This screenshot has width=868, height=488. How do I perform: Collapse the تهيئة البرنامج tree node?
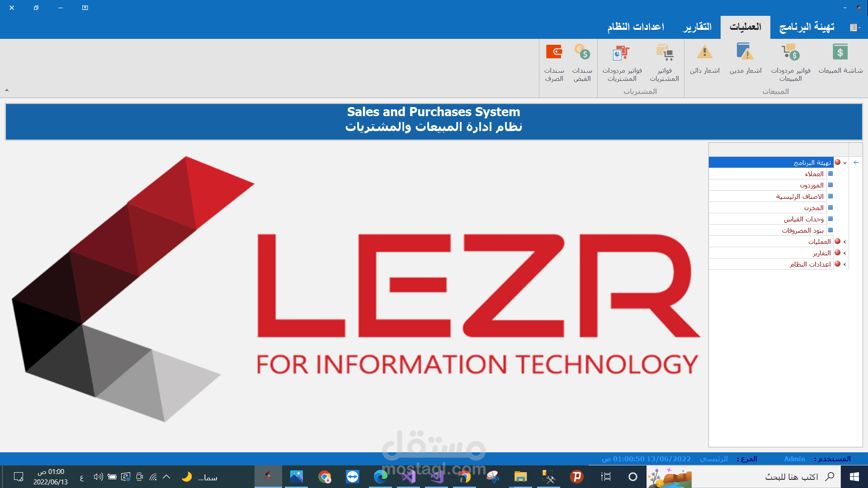coord(845,163)
